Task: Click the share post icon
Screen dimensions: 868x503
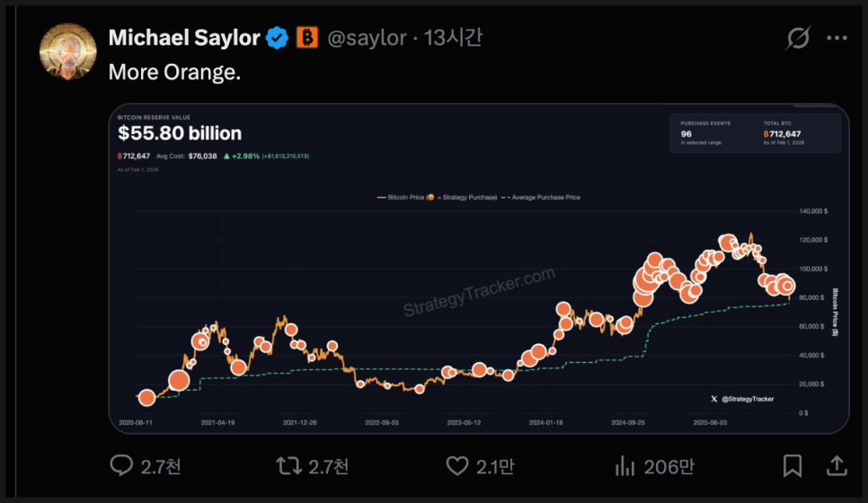Action: [x=836, y=465]
